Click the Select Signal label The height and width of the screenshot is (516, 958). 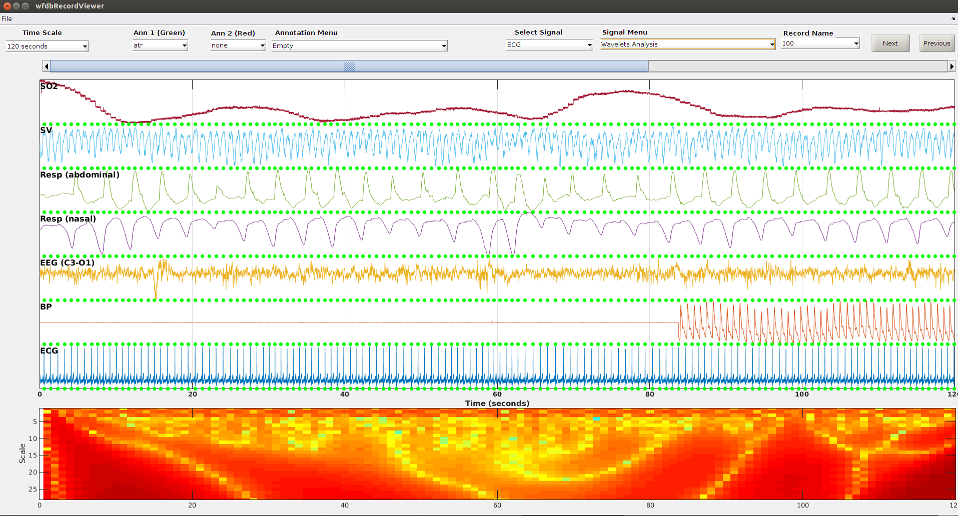click(x=538, y=32)
